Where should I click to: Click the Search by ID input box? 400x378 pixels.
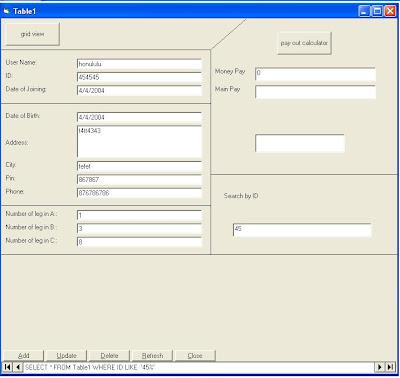coord(302,230)
